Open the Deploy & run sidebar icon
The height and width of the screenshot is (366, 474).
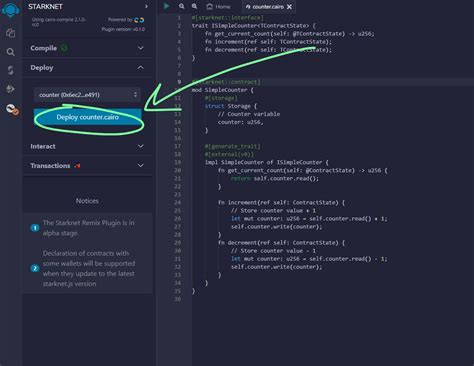11,89
